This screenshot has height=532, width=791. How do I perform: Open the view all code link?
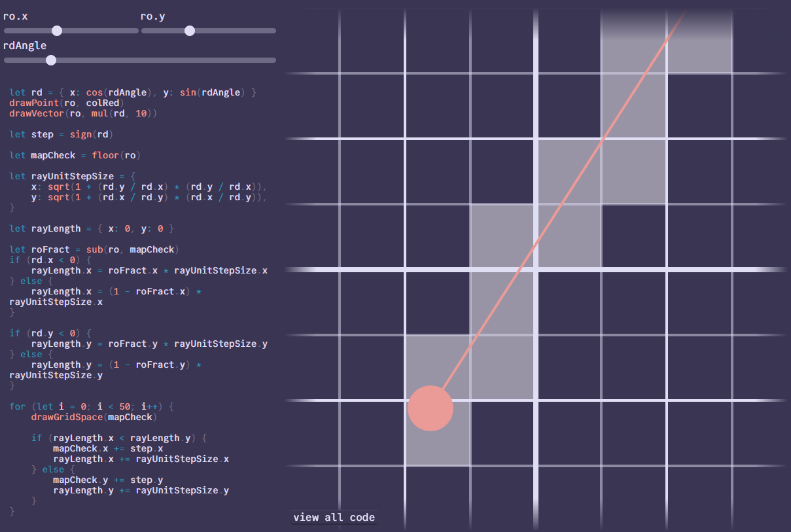coord(334,518)
